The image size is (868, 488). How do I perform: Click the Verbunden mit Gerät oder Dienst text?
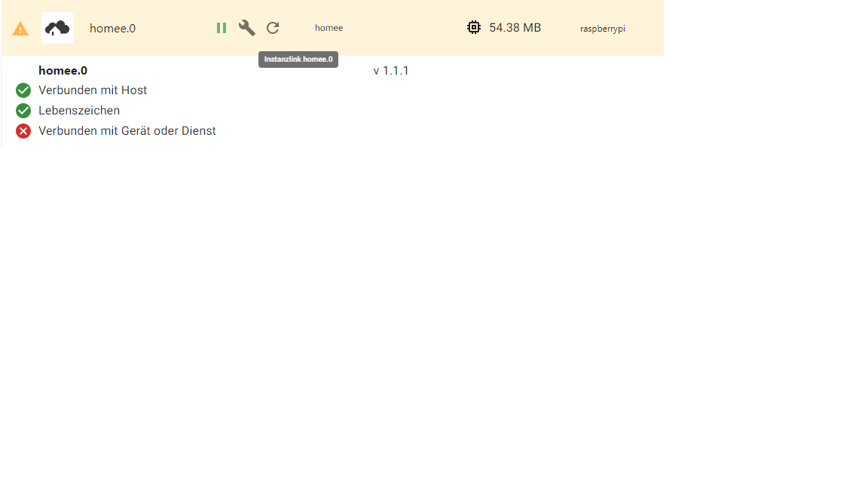tap(127, 131)
